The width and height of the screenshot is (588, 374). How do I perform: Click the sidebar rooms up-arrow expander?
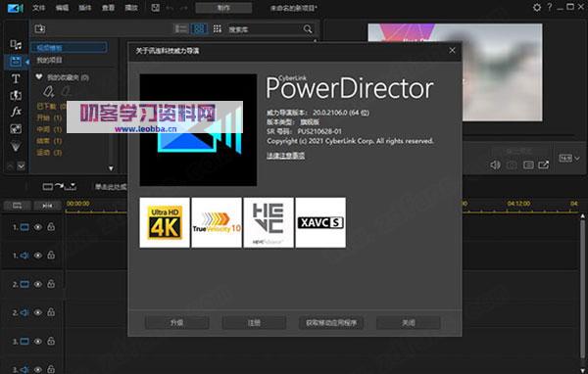tap(11, 165)
